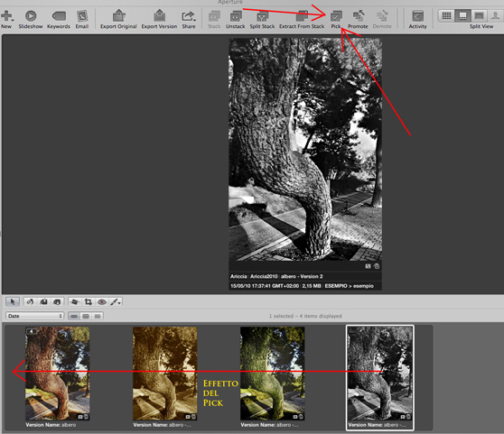Switch browser to list view button
The width and height of the screenshot is (504, 434).
(x=98, y=316)
